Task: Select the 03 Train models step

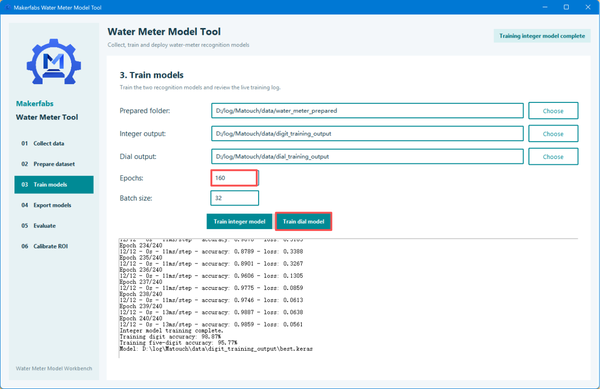Action: pyautogui.click(x=54, y=185)
